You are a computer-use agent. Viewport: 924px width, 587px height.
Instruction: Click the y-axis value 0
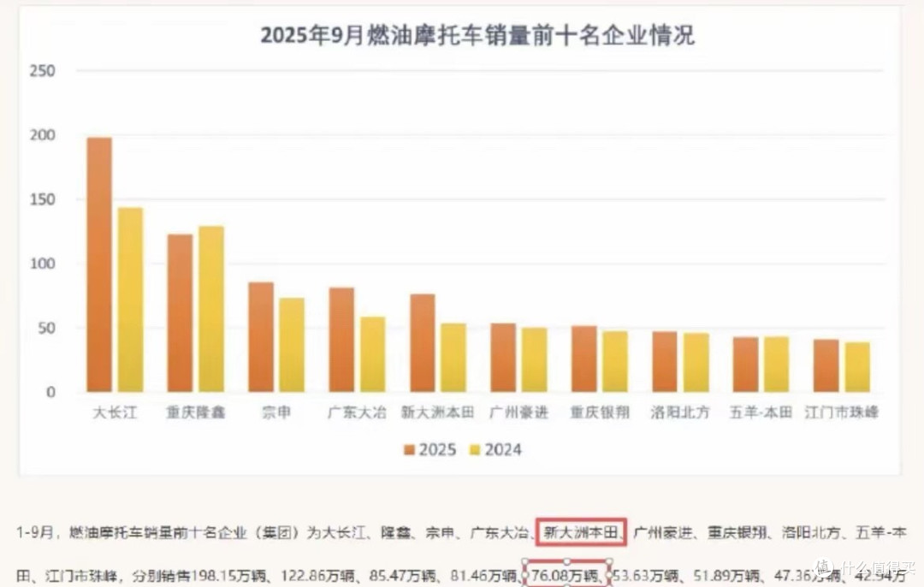[x=51, y=392]
